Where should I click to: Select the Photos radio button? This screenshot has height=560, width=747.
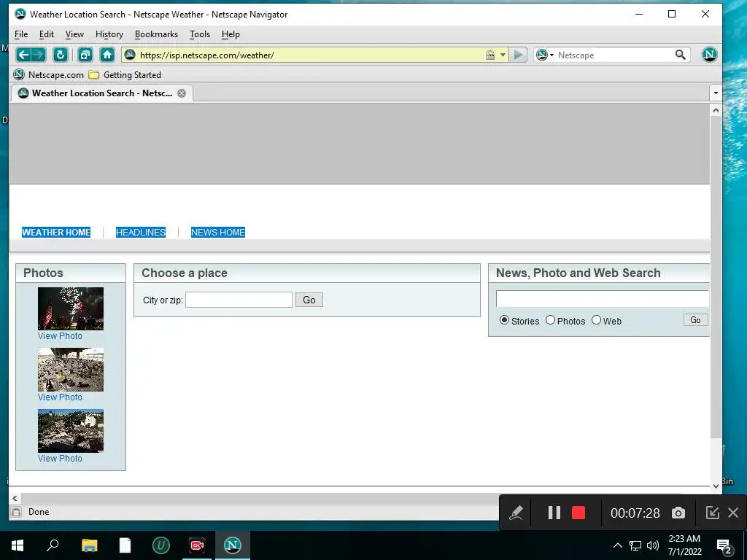[x=550, y=320]
